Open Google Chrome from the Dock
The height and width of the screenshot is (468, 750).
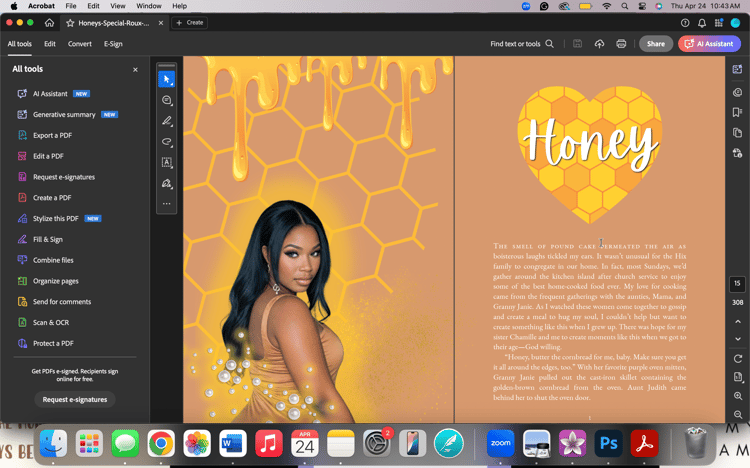click(161, 443)
